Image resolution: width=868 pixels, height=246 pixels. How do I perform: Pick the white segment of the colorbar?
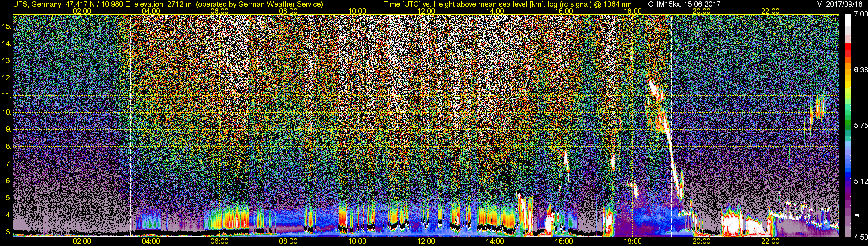pos(848,20)
